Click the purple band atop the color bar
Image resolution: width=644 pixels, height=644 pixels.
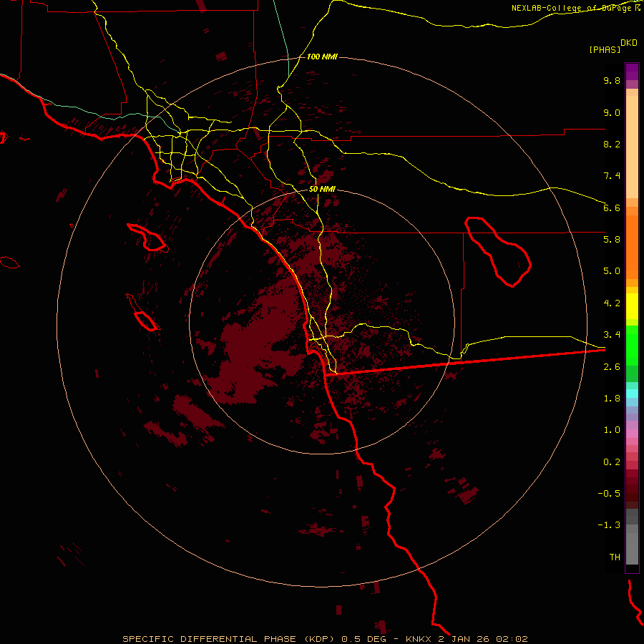pos(632,72)
